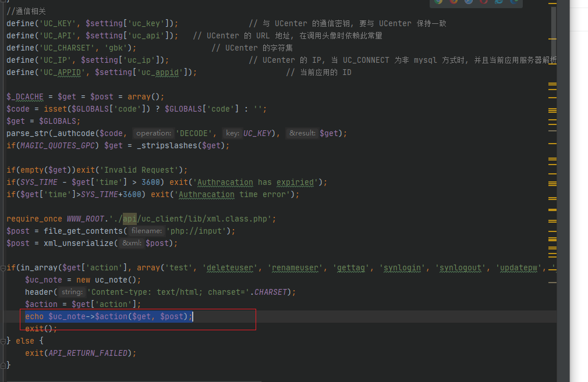Click 'UC_APPID' constant in define line
588x382 pixels.
[62, 72]
